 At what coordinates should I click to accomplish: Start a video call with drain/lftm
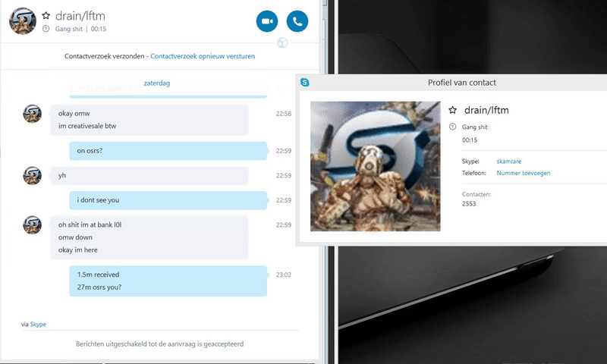click(267, 21)
